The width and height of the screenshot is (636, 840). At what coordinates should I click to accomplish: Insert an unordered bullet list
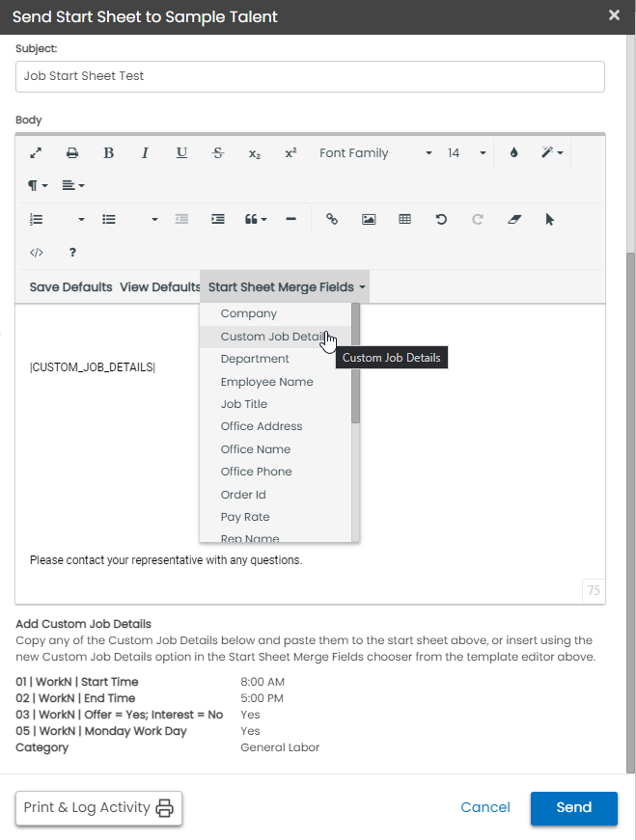coord(109,219)
